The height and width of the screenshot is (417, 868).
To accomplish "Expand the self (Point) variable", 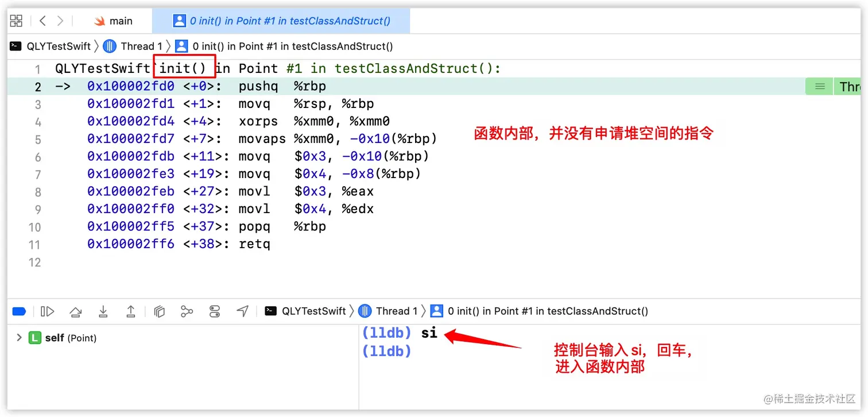I will coord(19,338).
